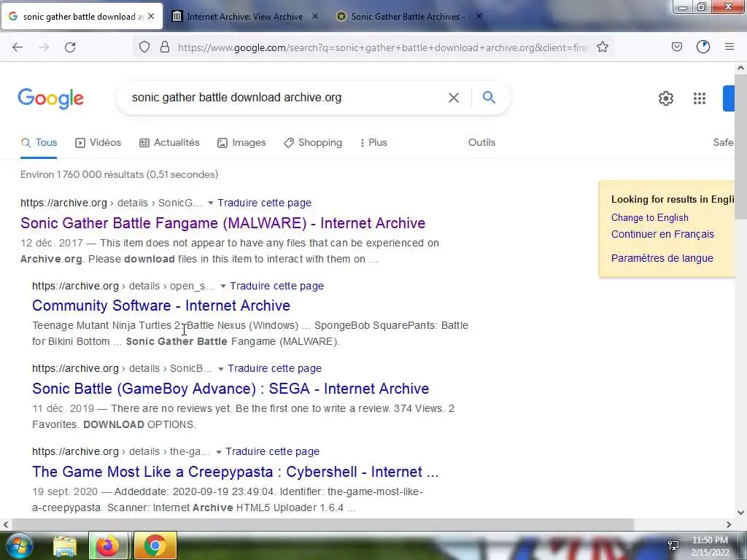Viewport: 747px width, 560px height.
Task: Go back with the browser back arrow
Action: tap(18, 47)
